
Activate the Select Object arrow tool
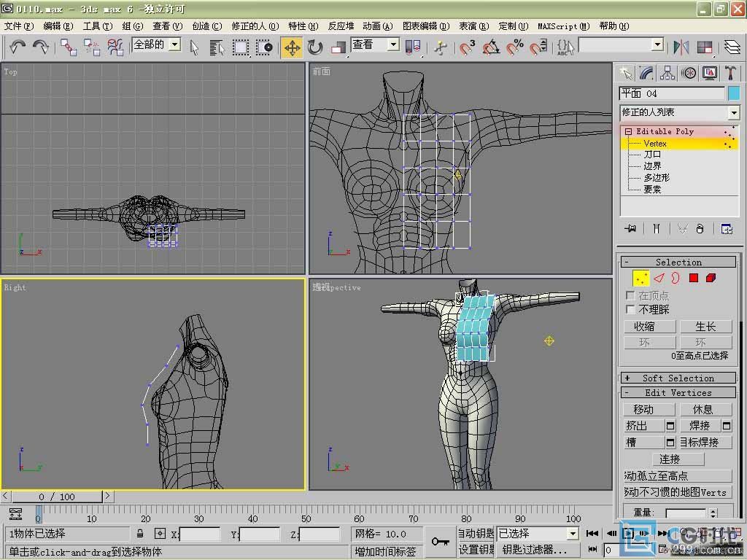193,47
